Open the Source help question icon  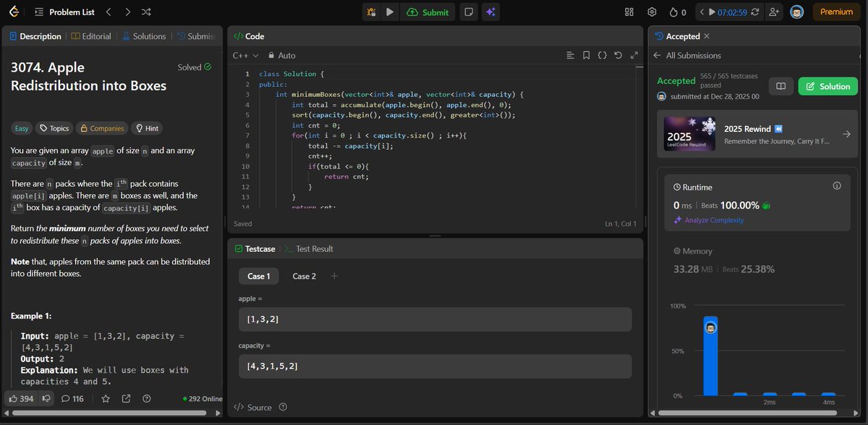click(283, 407)
